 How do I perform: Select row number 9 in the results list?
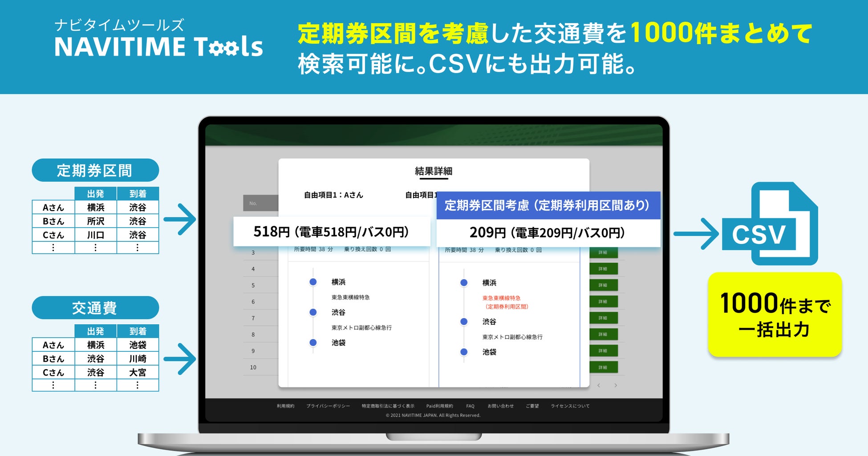coord(253,351)
